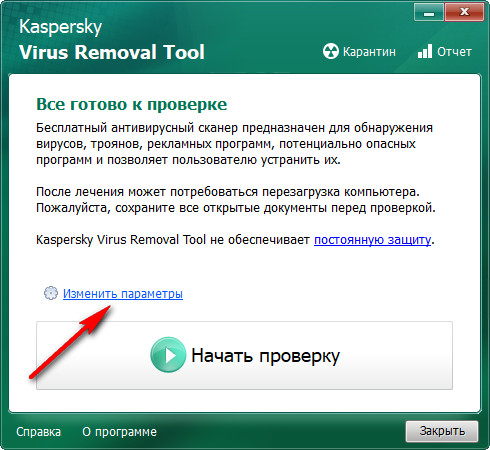Image resolution: width=490 pixels, height=450 pixels.
Task: Click the paragraph starting После лечения
Action: point(236,200)
